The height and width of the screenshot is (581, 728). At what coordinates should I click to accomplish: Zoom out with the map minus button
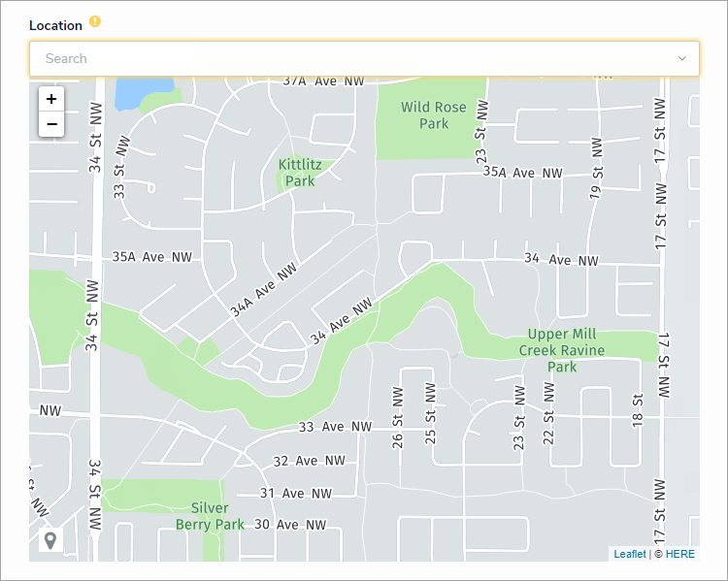tap(51, 124)
